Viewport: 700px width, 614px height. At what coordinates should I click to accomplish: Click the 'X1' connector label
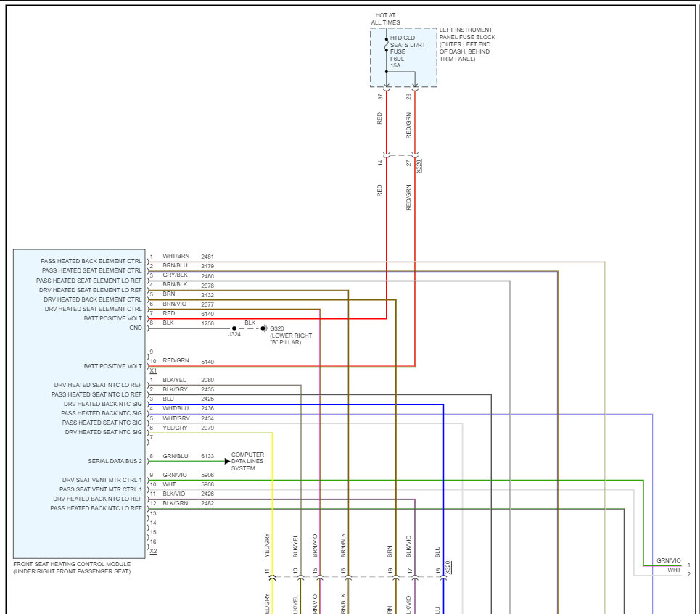153,371
